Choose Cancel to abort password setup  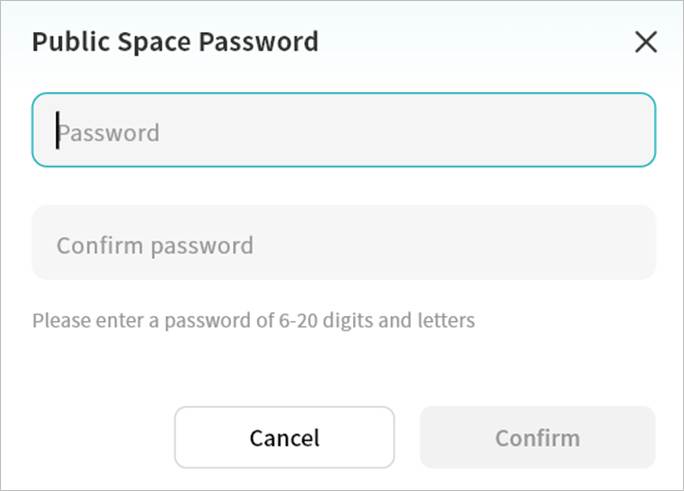[284, 437]
